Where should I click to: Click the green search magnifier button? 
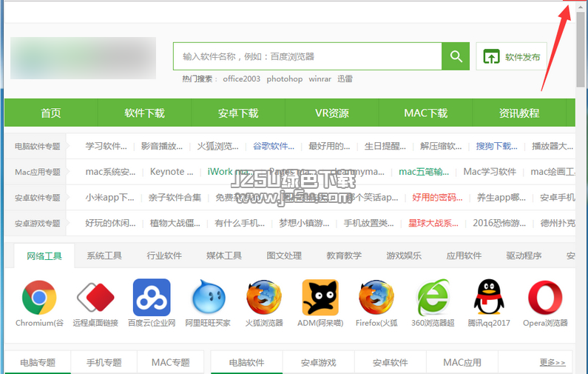pyautogui.click(x=456, y=56)
